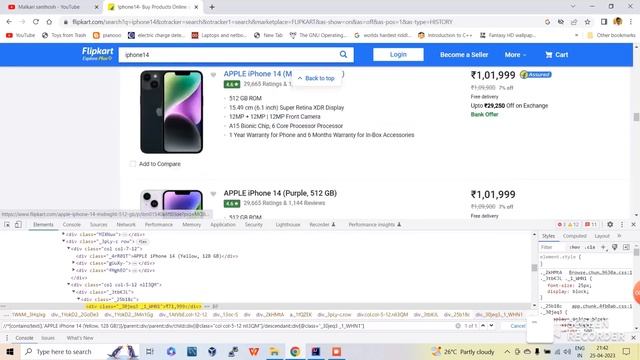The image size is (640, 360).
Task: Switch to the Console tab in DevTools
Action: [71, 224]
